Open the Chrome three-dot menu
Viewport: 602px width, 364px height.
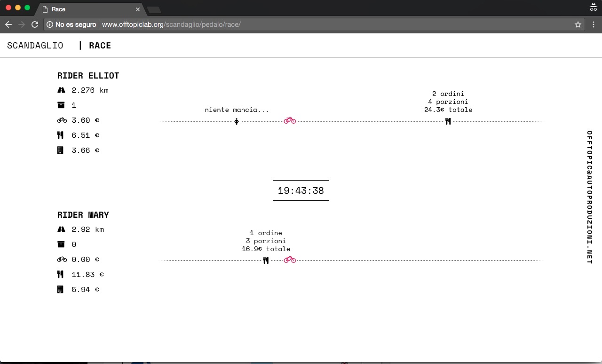594,24
